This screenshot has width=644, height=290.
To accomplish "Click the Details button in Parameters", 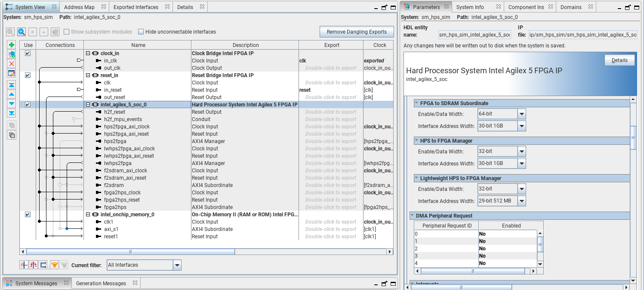I will point(619,60).
